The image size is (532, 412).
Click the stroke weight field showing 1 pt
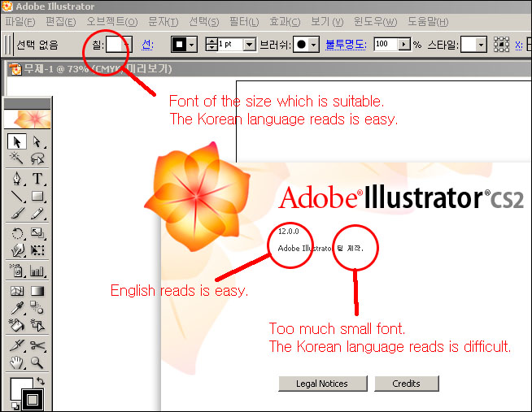(231, 45)
